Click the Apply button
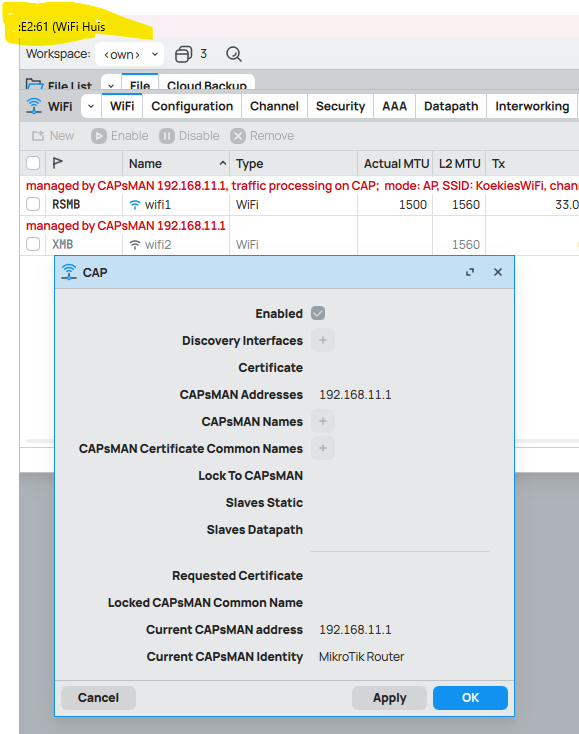 [x=389, y=697]
